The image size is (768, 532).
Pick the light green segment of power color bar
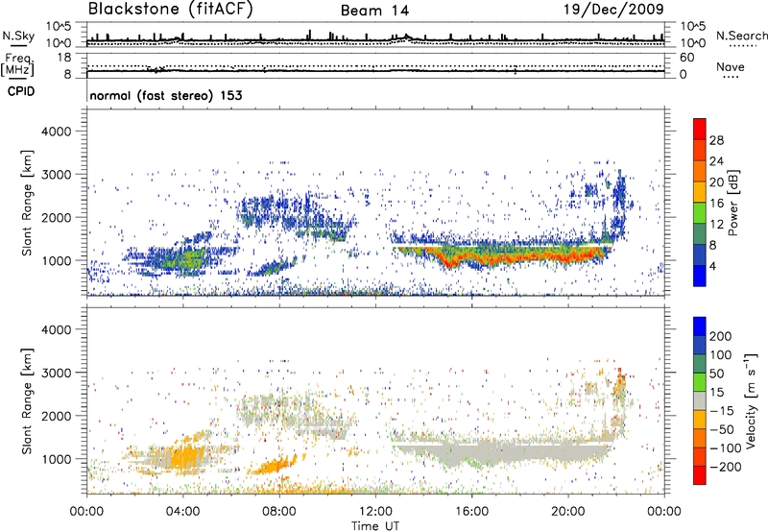coord(700,213)
